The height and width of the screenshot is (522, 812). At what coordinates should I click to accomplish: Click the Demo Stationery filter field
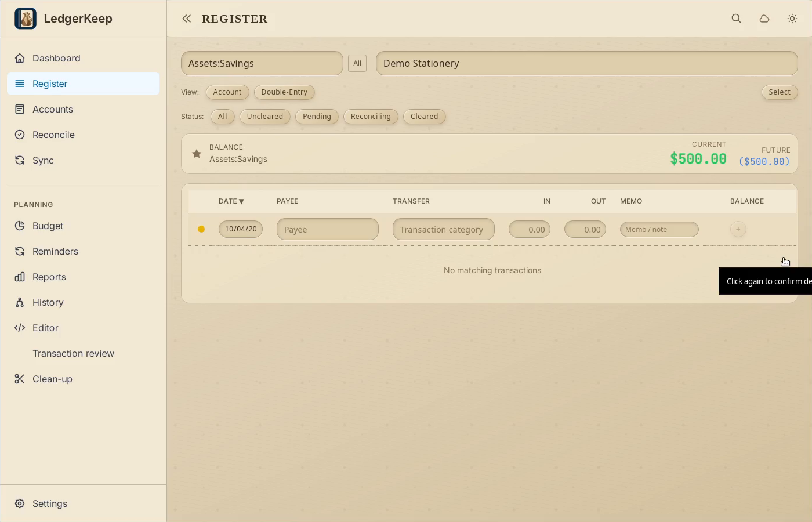(x=587, y=63)
